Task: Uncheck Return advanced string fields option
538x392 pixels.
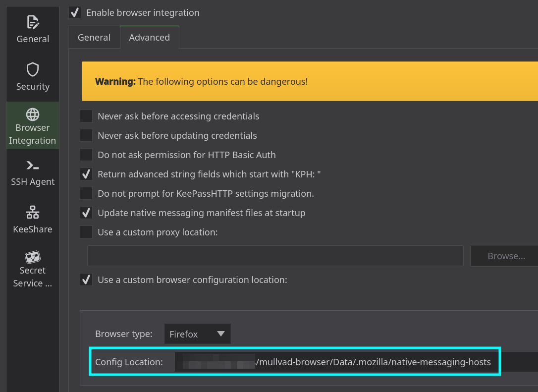Action: pos(86,174)
